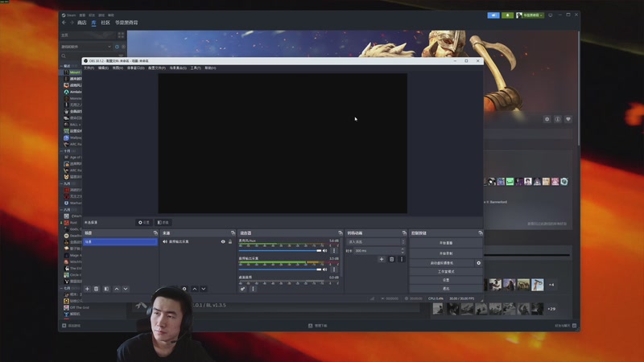
Task: Pop out the Scene Transitions dock icon
Action: coord(404,233)
